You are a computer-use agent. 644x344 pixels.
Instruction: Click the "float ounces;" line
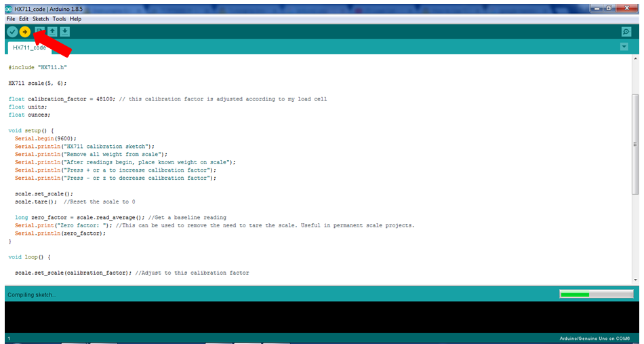click(x=29, y=115)
